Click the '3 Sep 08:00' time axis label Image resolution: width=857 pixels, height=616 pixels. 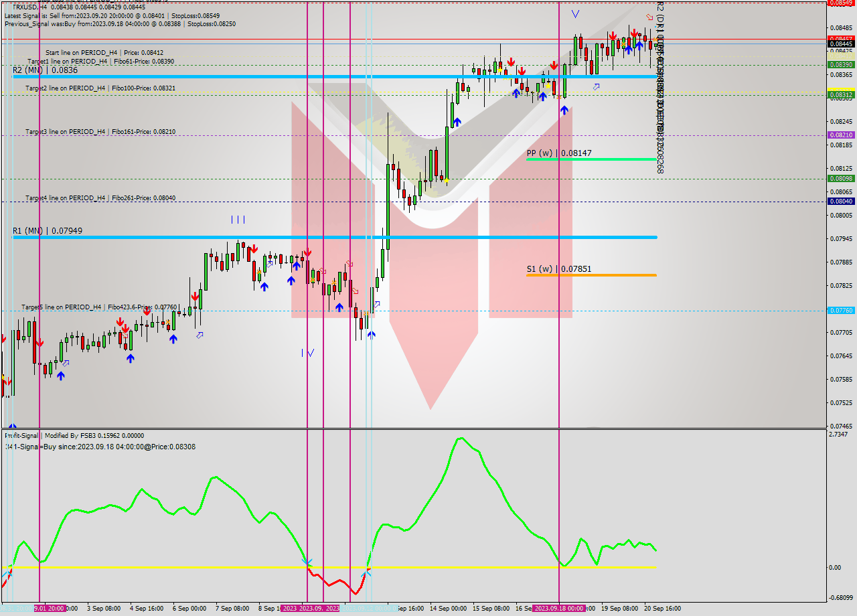pos(104,609)
